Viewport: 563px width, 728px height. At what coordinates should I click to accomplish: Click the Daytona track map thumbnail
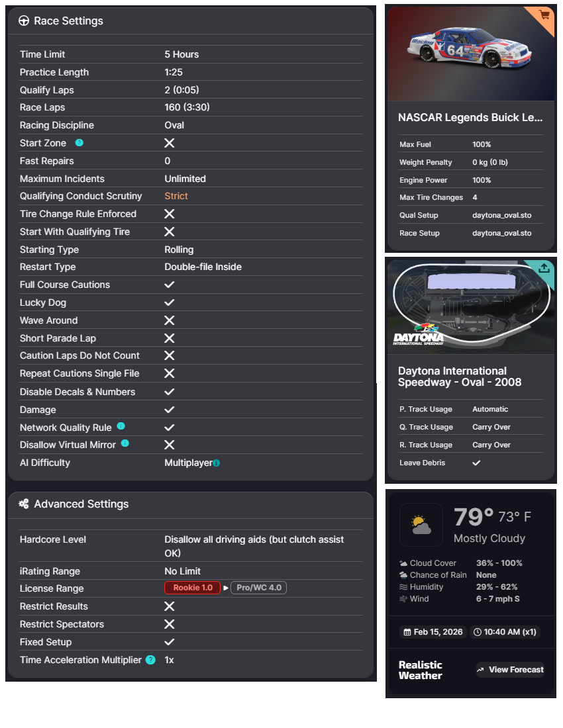coord(470,306)
